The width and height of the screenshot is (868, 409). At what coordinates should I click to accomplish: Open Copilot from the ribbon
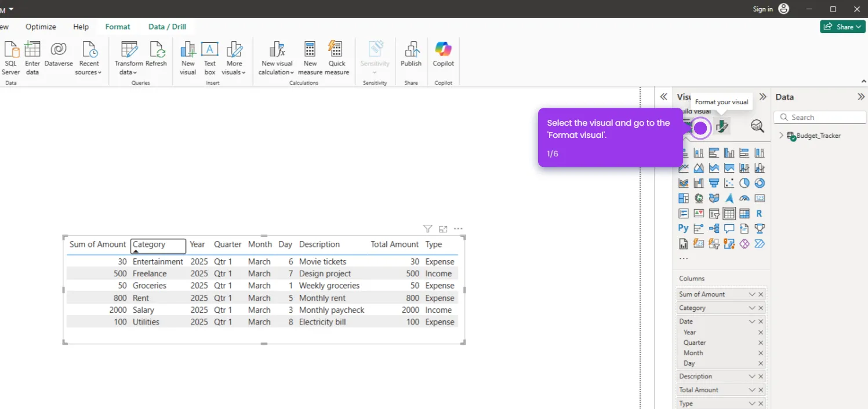click(444, 54)
